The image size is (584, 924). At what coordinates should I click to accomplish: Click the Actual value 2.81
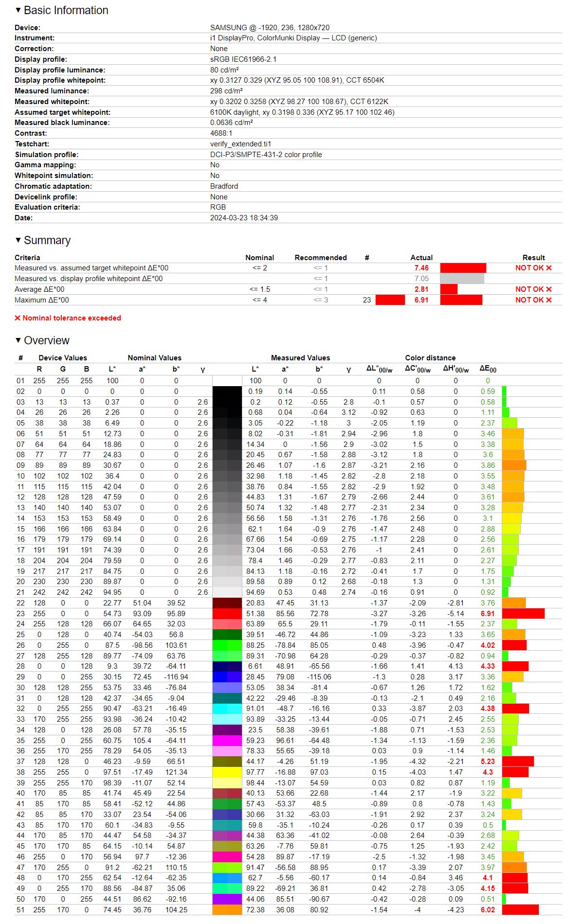(421, 289)
